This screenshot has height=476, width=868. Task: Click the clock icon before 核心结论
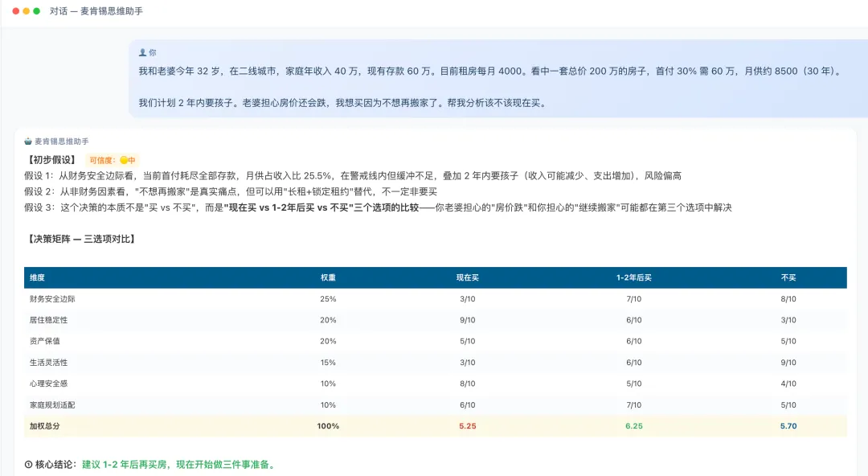click(29, 465)
